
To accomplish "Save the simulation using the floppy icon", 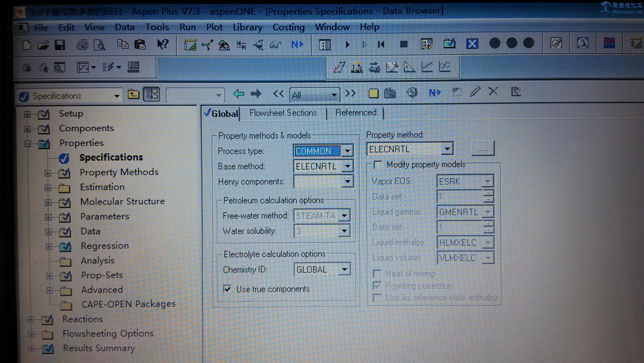I will coord(60,45).
